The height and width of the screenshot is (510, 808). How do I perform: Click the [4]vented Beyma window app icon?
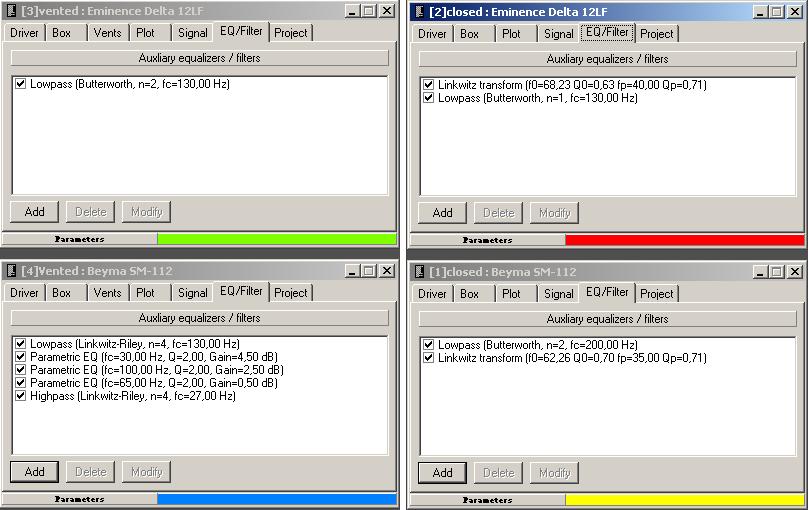[11, 271]
